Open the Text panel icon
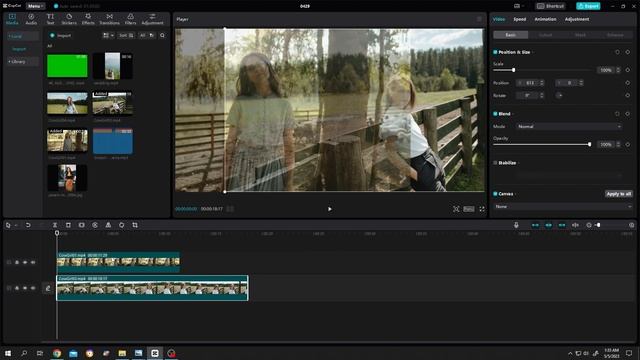This screenshot has width=640, height=360. (x=50, y=18)
